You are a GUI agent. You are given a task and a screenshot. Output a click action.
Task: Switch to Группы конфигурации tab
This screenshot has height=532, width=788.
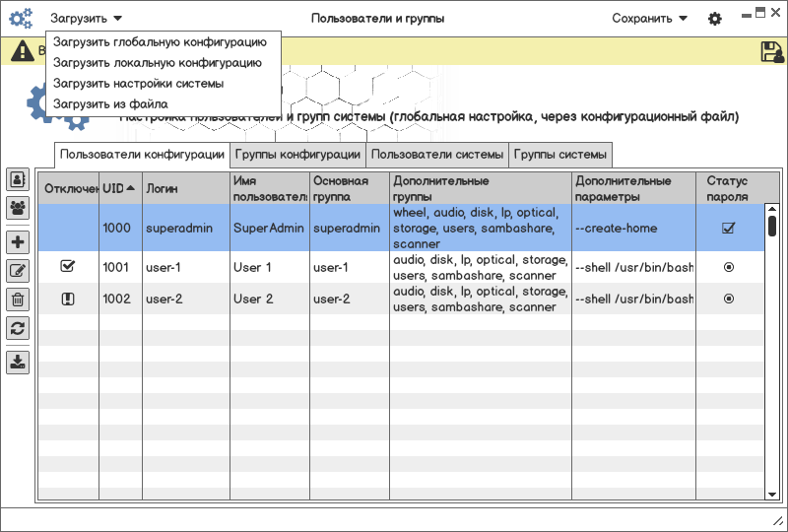point(297,155)
